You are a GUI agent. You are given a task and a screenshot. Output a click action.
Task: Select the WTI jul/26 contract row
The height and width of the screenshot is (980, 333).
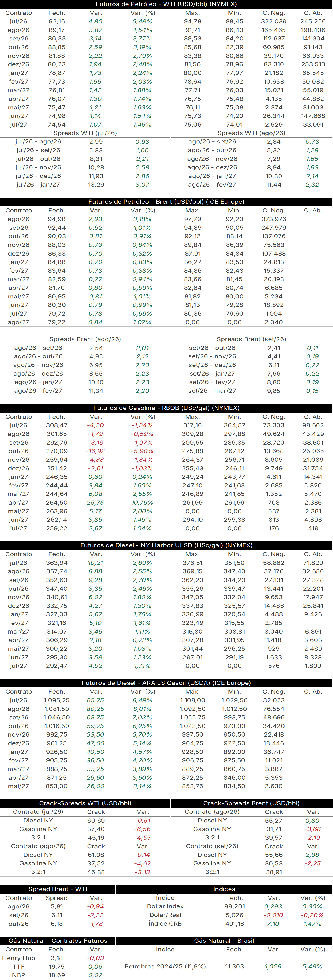click(x=166, y=22)
